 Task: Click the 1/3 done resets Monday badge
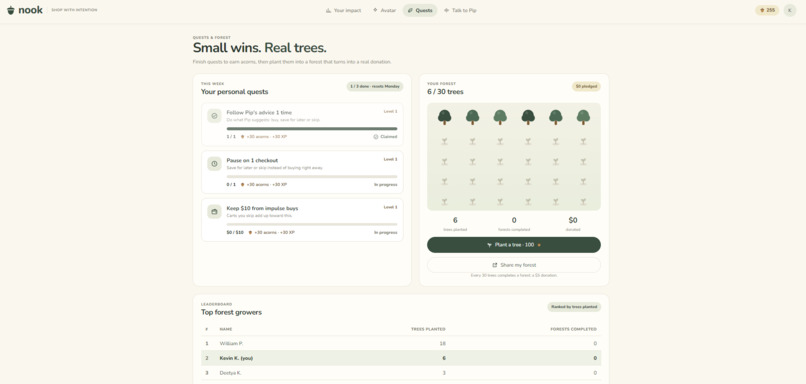(375, 86)
